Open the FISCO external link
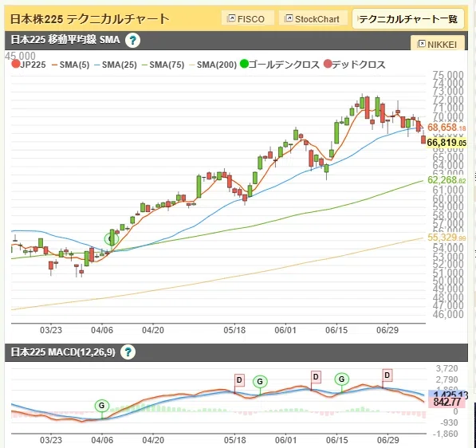The width and height of the screenshot is (476, 448). 248,18
